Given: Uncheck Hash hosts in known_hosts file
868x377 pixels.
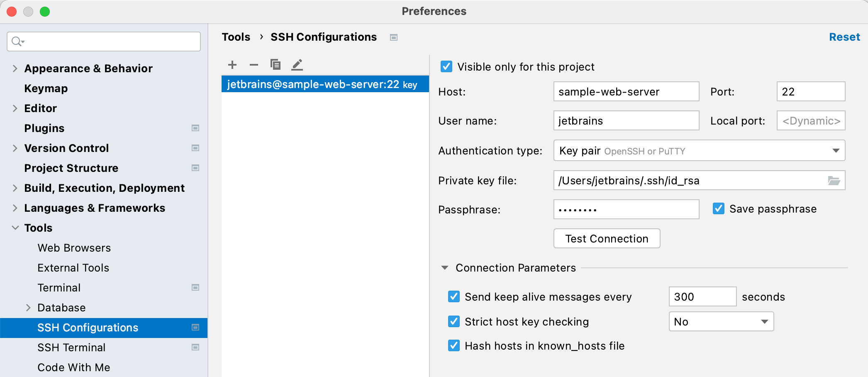Looking at the screenshot, I should [454, 346].
